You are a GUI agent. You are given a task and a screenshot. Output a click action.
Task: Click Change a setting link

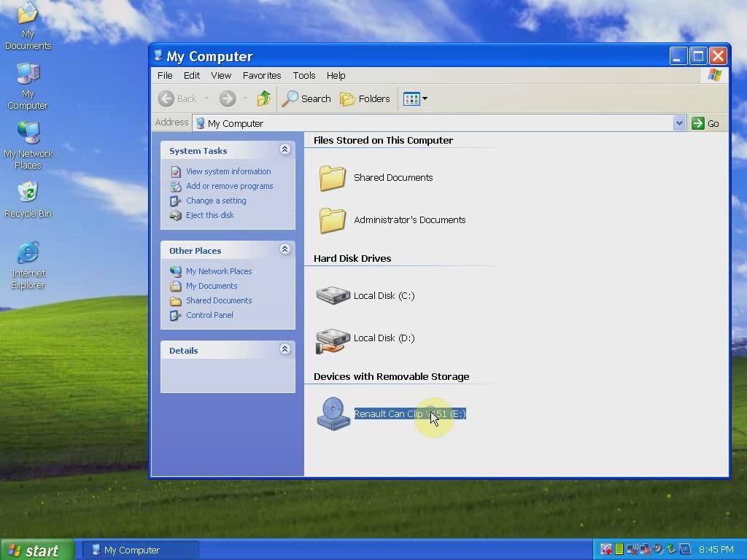click(x=216, y=201)
